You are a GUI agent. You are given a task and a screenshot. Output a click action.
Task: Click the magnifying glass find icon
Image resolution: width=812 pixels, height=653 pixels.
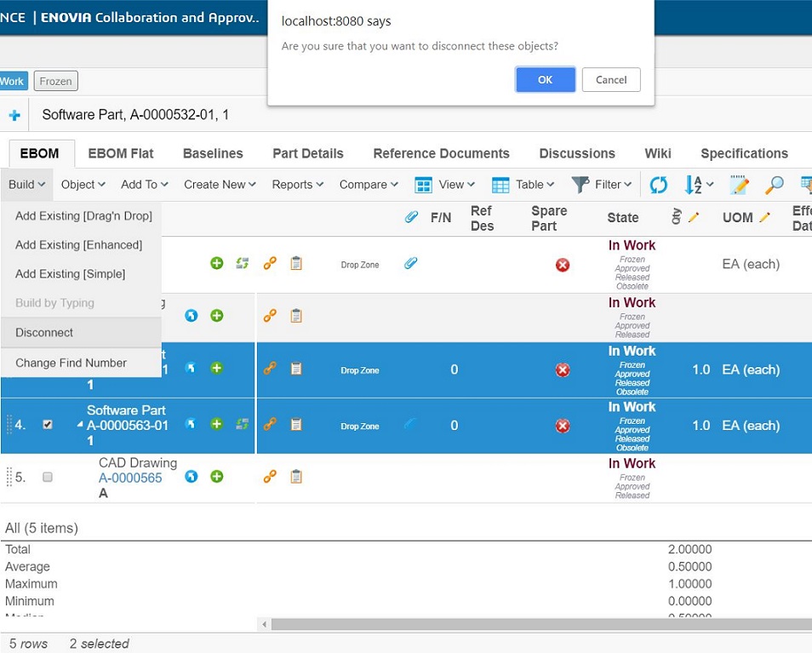pos(774,185)
